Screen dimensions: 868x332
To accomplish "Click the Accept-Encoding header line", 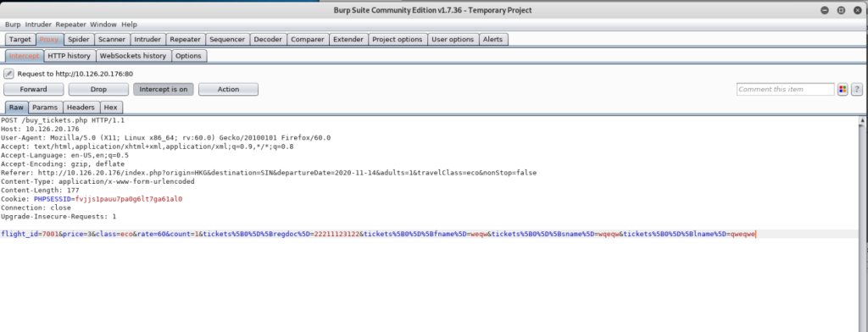I will click(64, 163).
